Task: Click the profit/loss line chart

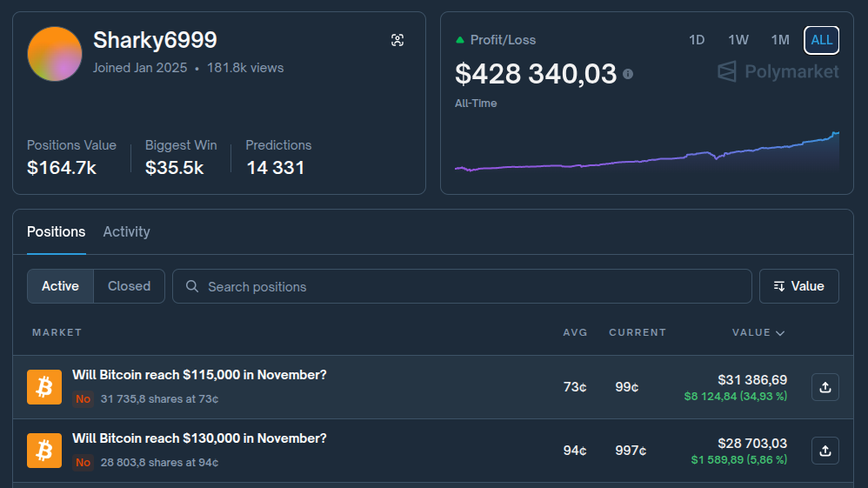Action: pos(646,152)
